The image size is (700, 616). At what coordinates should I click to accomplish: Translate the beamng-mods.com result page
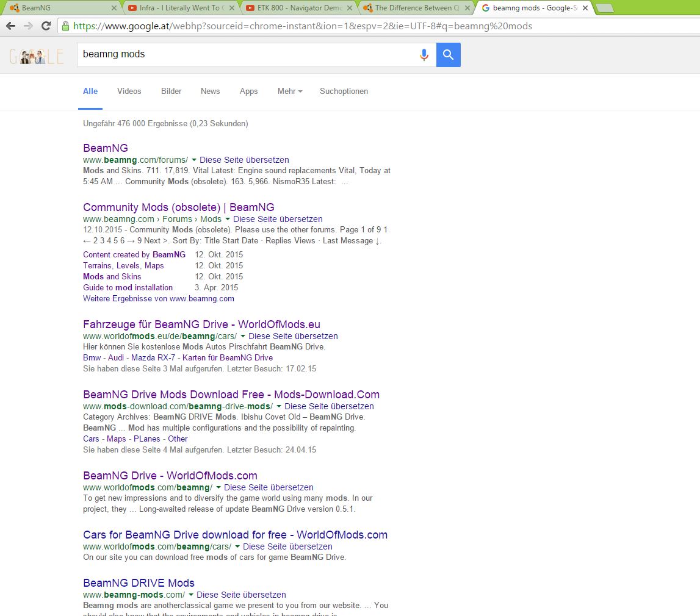pos(241,595)
